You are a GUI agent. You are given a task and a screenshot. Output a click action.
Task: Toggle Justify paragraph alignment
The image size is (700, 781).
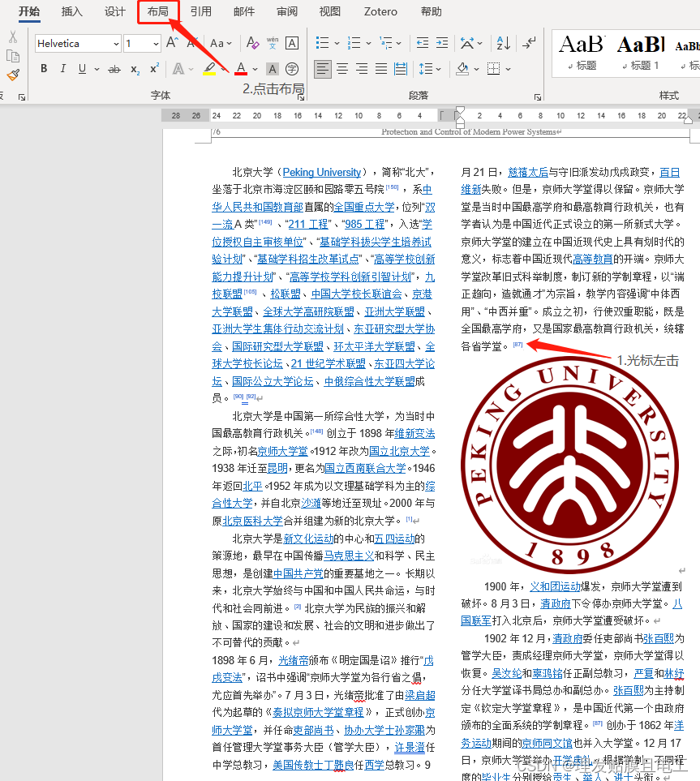click(381, 69)
